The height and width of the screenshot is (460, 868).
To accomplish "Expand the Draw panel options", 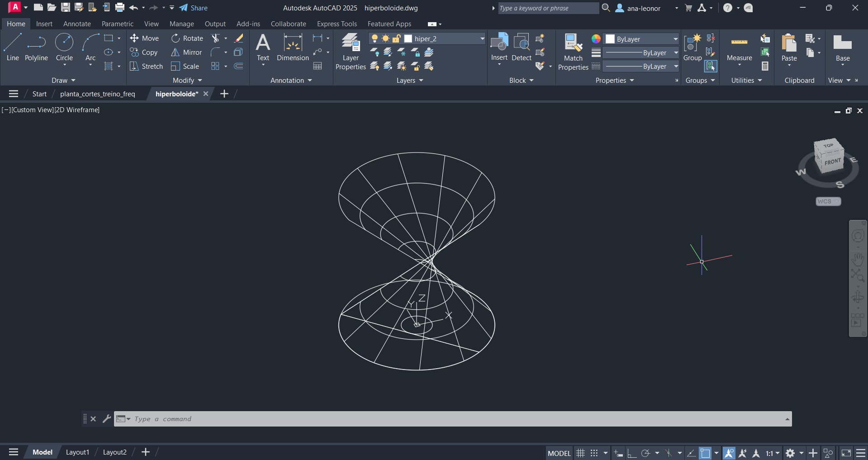I will click(63, 81).
